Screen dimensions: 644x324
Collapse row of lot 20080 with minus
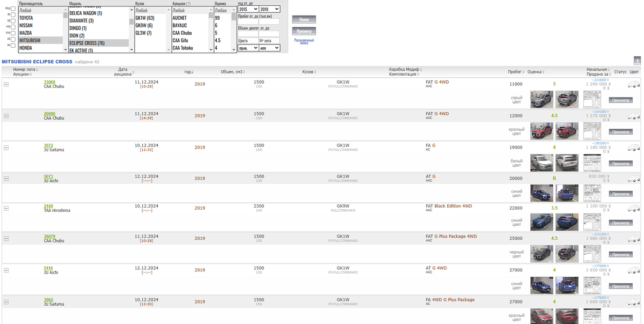click(x=6, y=116)
